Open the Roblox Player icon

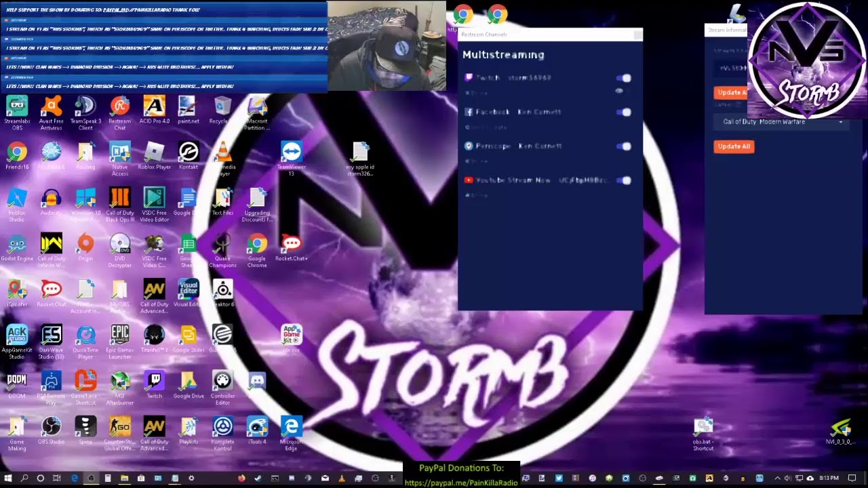154,157
